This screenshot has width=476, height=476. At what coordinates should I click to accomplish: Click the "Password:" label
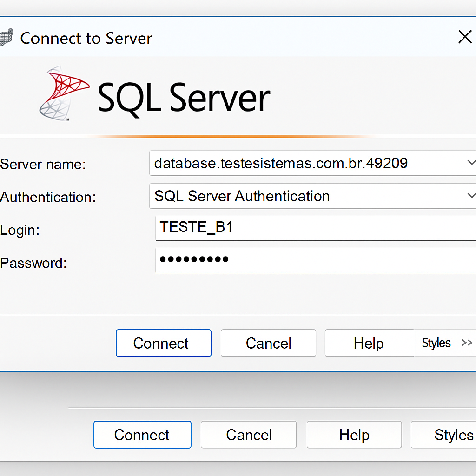pyautogui.click(x=33, y=263)
